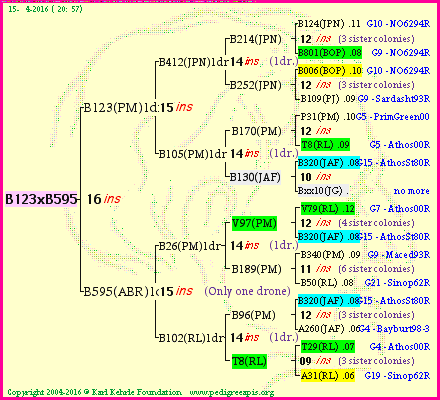Select the G9 - Maced93R lineage label

(x=399, y=255)
